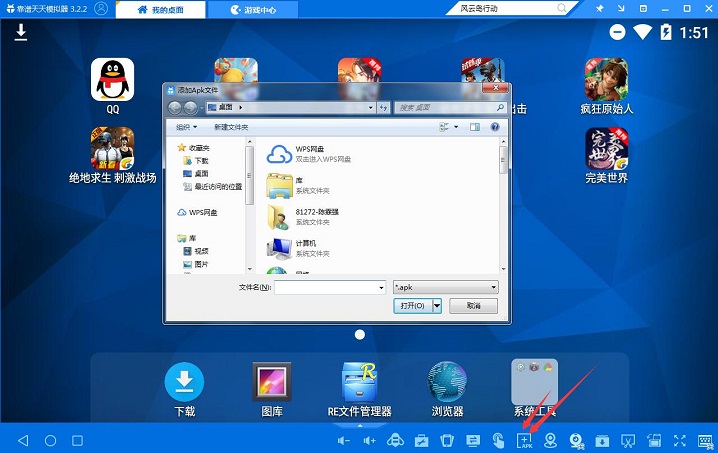Click the back button in file dialog
The width and height of the screenshot is (718, 453).
tap(174, 108)
